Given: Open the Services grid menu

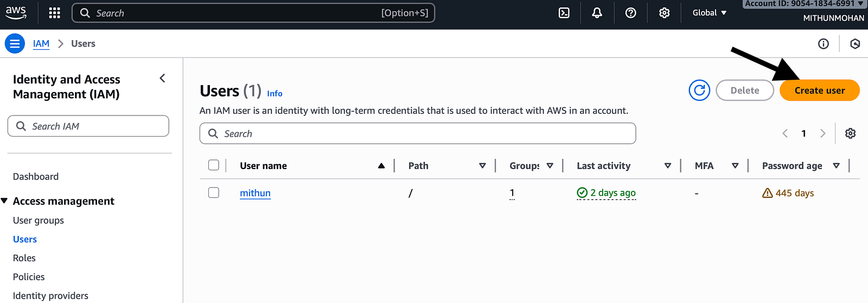Looking at the screenshot, I should pos(54,13).
